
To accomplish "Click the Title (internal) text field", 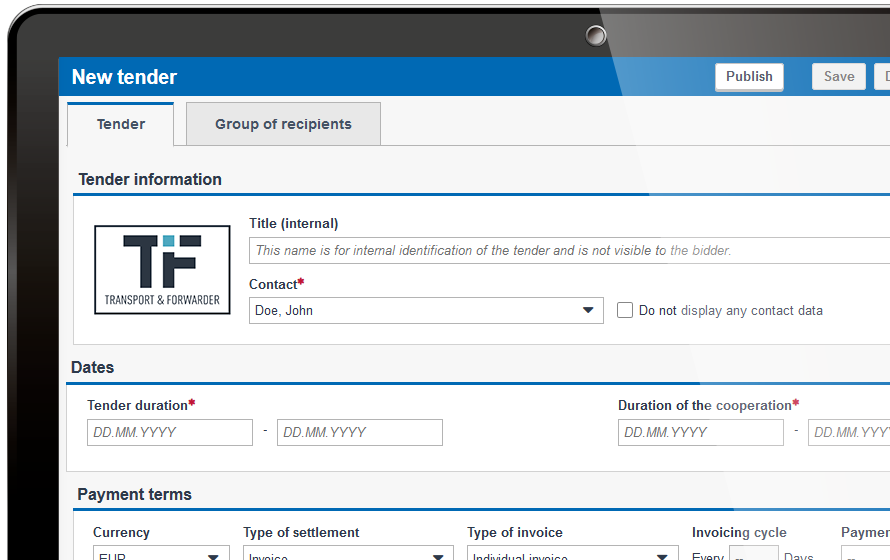I will [568, 251].
